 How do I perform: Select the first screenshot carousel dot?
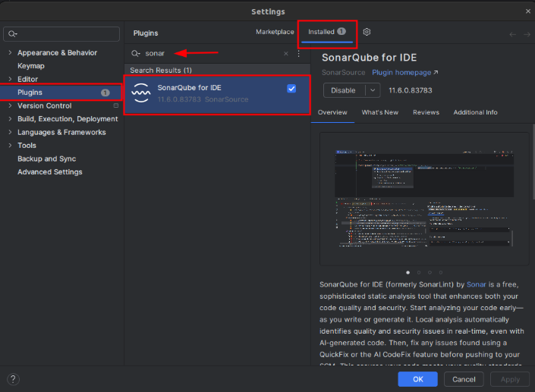tap(408, 272)
